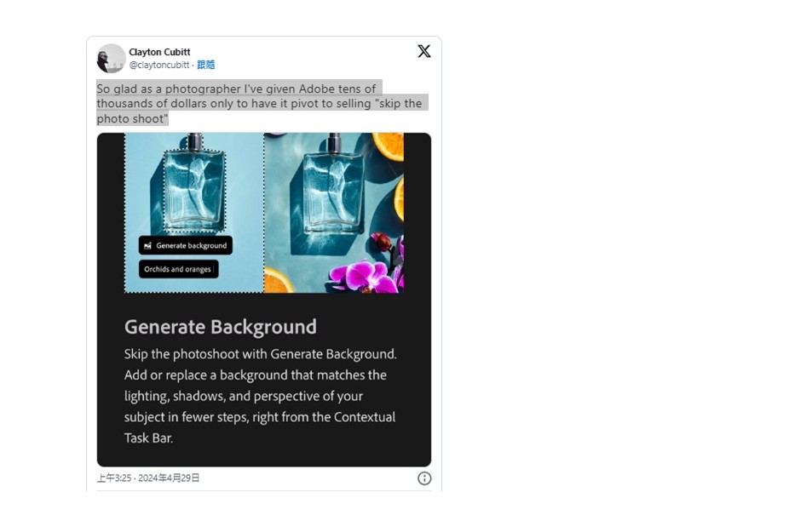Open the info icon beside the date
The image size is (812, 515).
point(424,478)
